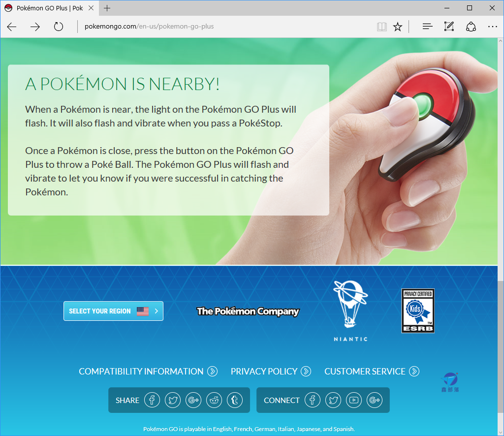Connect via the Twitter icon

[333, 400]
